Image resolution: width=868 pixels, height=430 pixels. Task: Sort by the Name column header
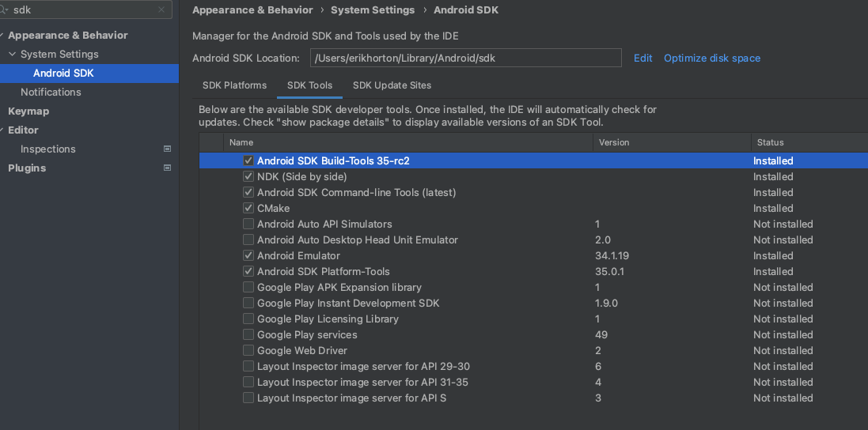[408, 142]
